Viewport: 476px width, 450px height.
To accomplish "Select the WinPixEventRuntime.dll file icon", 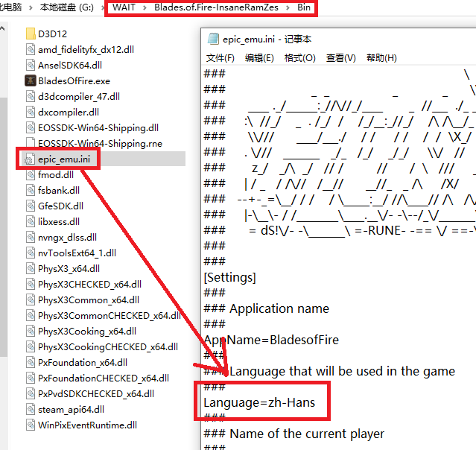I will click(31, 425).
